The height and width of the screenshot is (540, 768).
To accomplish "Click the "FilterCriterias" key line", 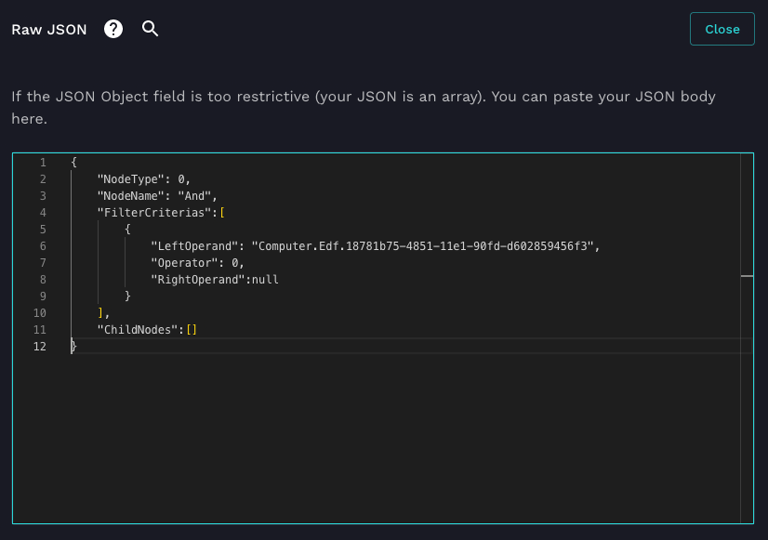I will (161, 213).
